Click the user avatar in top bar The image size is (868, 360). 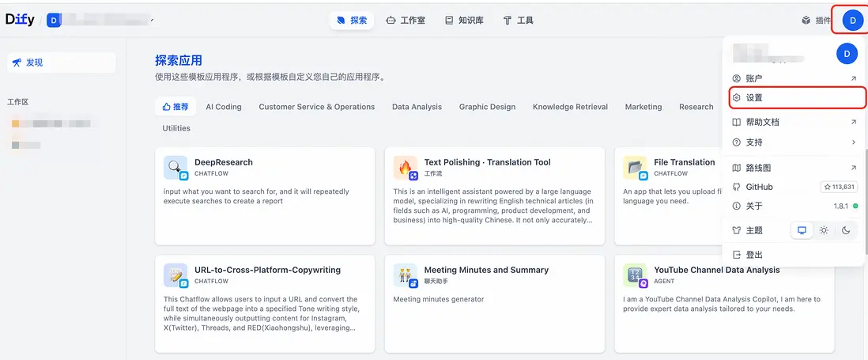pos(852,21)
